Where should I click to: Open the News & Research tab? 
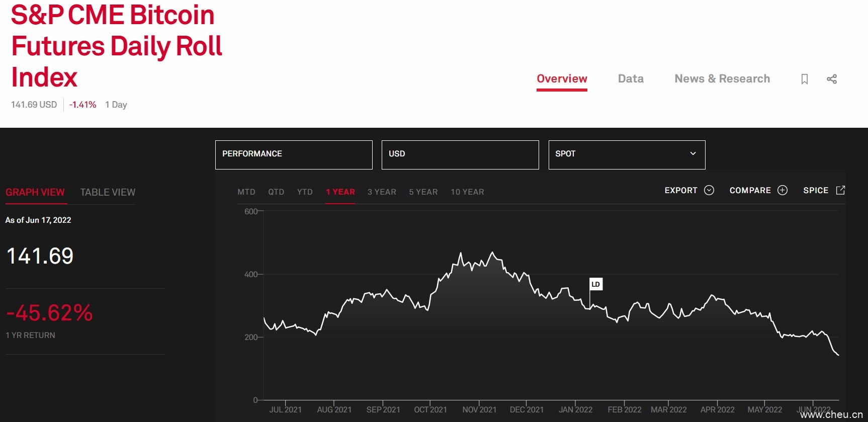(x=722, y=79)
